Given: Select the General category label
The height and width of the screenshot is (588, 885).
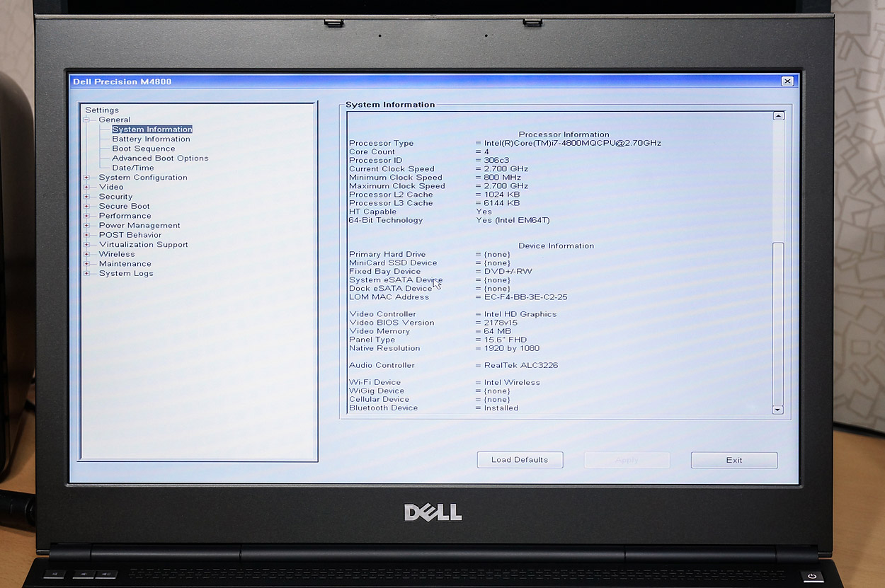Looking at the screenshot, I should coord(115,120).
